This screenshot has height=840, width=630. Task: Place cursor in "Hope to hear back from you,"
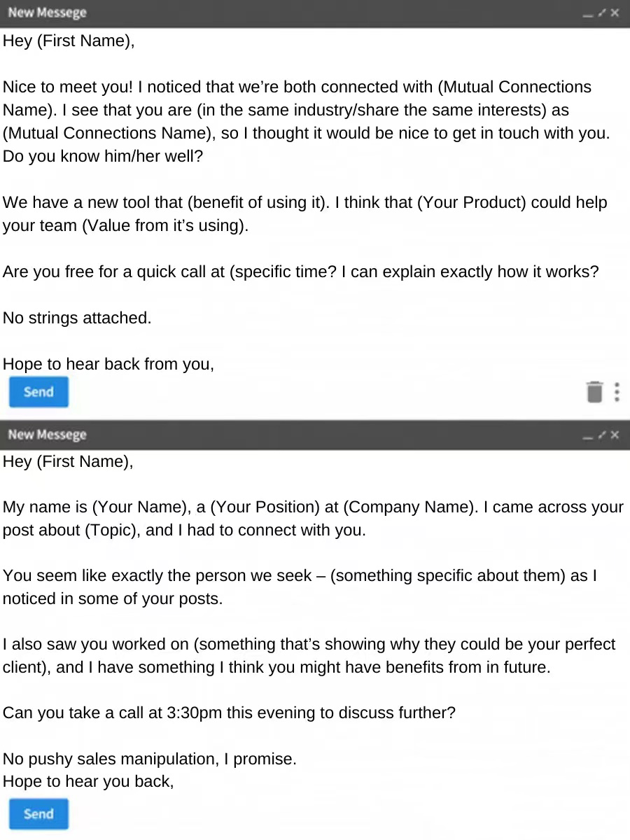tap(108, 365)
